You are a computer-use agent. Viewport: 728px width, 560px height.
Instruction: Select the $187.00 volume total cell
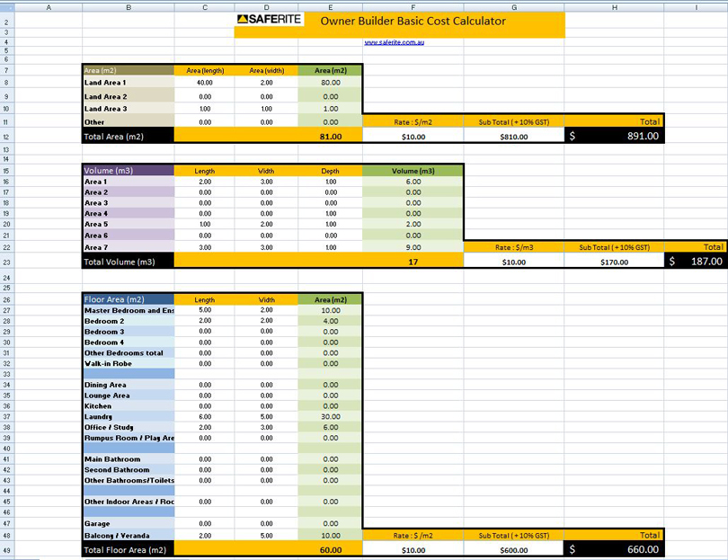pos(696,262)
